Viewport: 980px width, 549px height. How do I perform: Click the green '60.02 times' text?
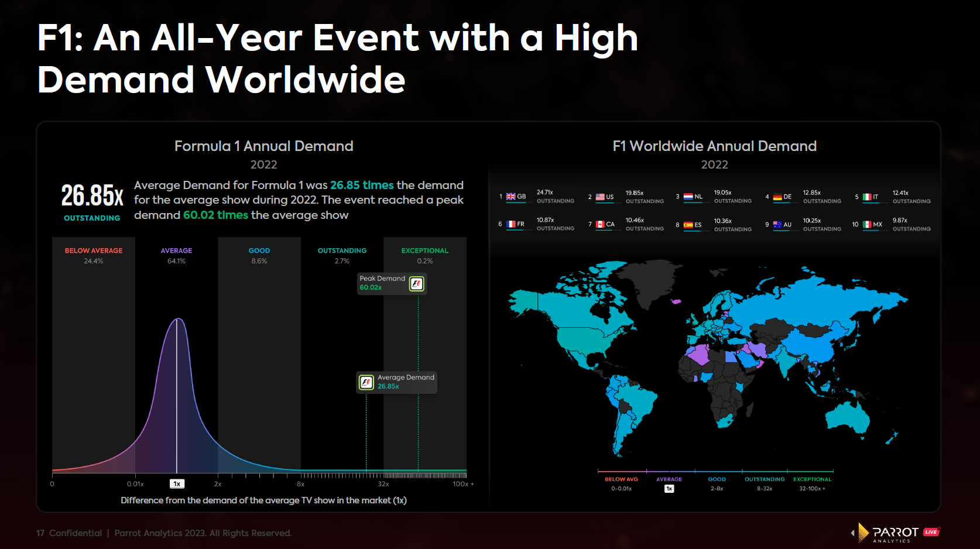[x=215, y=215]
